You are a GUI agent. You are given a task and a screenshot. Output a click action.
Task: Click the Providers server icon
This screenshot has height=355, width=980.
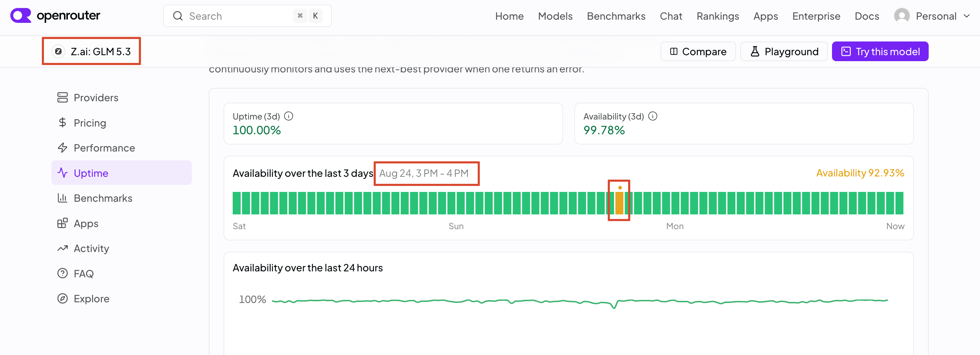[62, 98]
